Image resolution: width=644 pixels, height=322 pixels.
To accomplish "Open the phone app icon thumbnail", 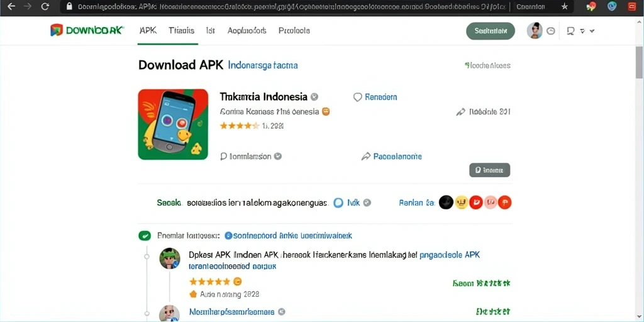I will pos(173,124).
